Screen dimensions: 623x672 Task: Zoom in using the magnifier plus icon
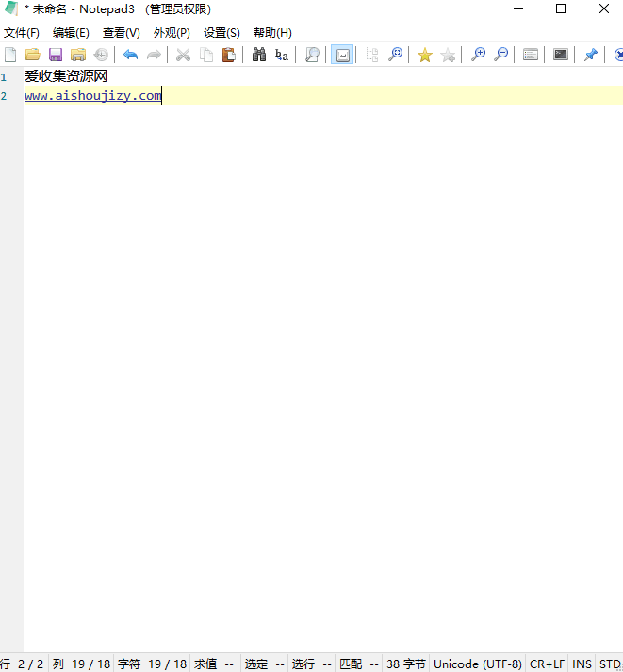click(478, 55)
